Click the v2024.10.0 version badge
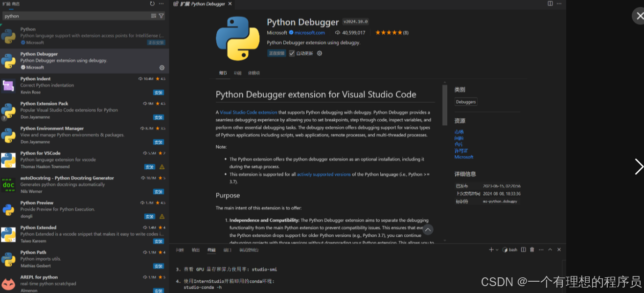The width and height of the screenshot is (644, 293). point(356,22)
